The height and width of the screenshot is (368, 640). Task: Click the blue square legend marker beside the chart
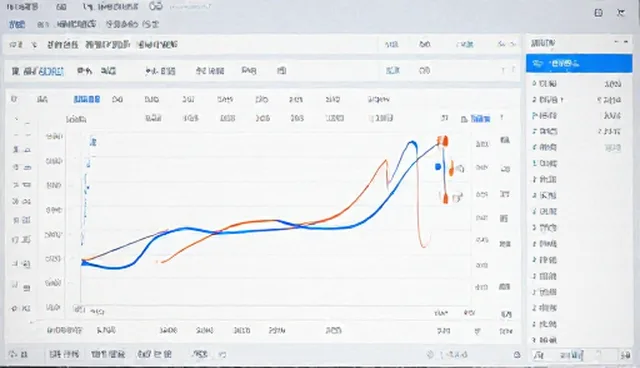click(438, 166)
